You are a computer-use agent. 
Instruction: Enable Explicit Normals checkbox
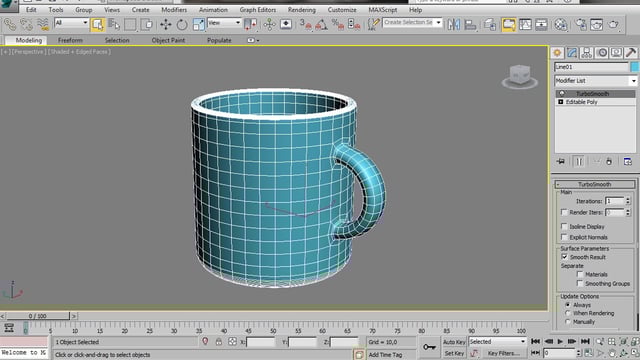click(564, 237)
